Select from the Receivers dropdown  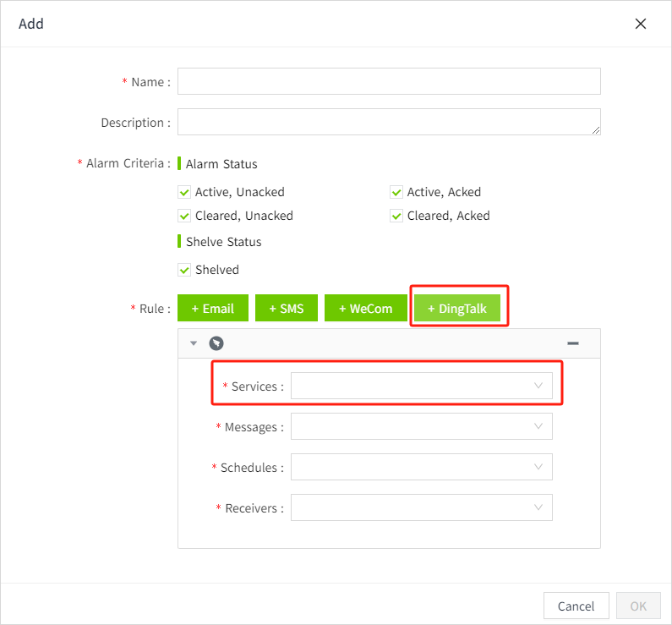coord(421,507)
